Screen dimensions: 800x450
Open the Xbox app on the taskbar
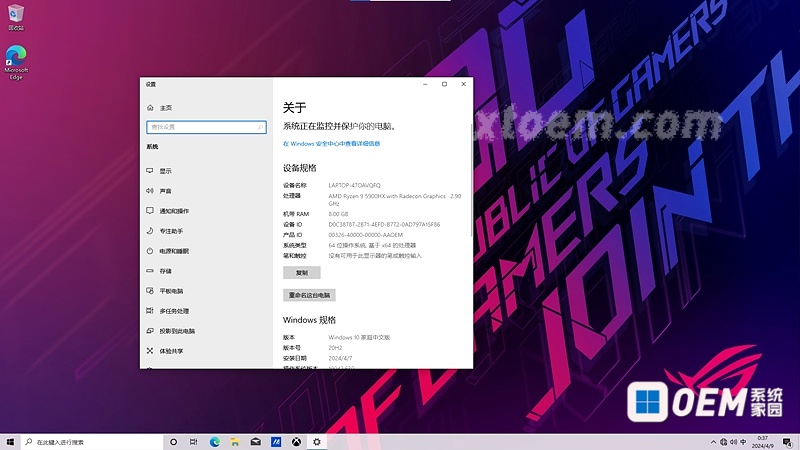tap(296, 442)
